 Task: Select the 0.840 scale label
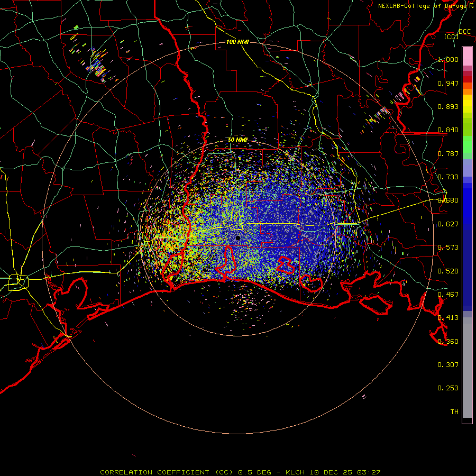pos(448,130)
